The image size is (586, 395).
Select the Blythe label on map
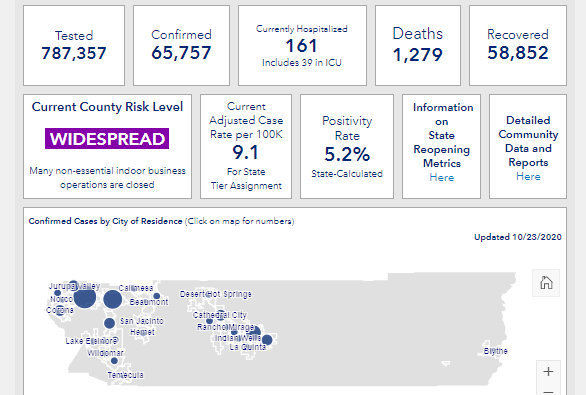[x=496, y=351]
